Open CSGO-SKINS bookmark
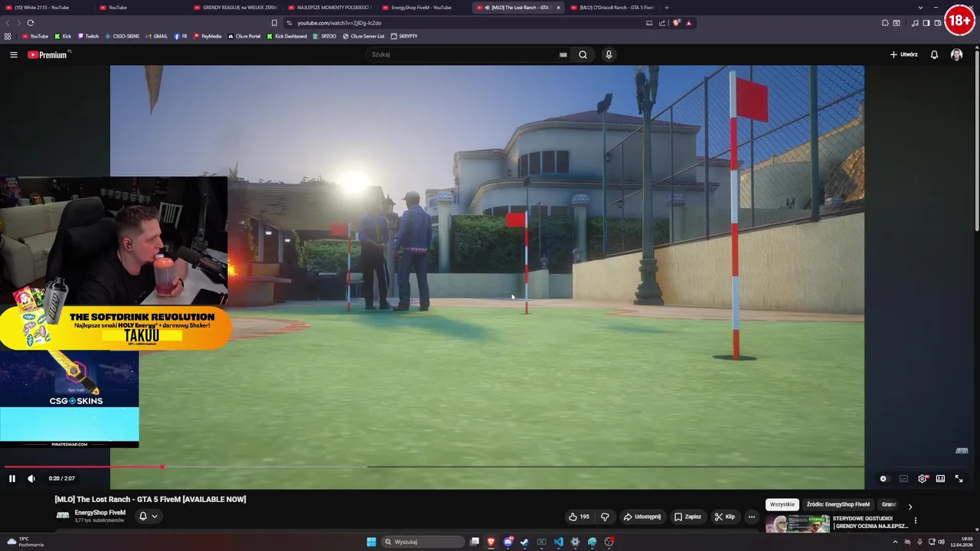Screen dimensions: 980x551 tap(122, 36)
